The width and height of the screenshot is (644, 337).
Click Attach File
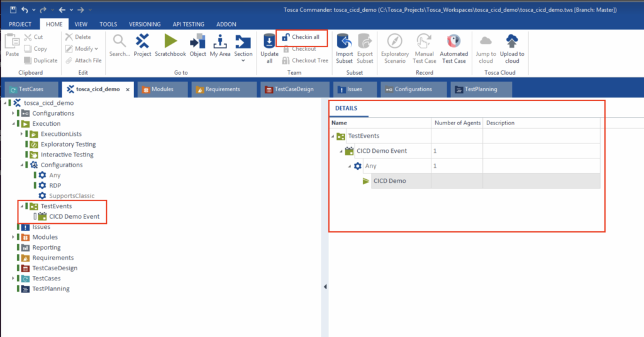[x=84, y=60]
